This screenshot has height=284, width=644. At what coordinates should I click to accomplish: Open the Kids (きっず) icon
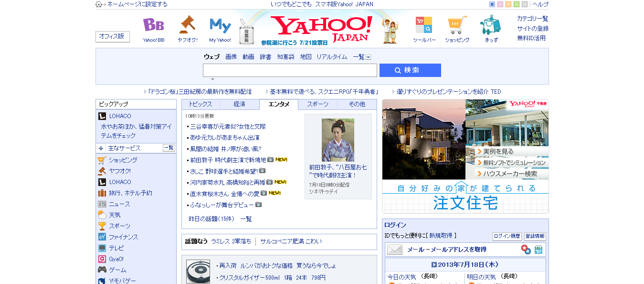pos(491,25)
